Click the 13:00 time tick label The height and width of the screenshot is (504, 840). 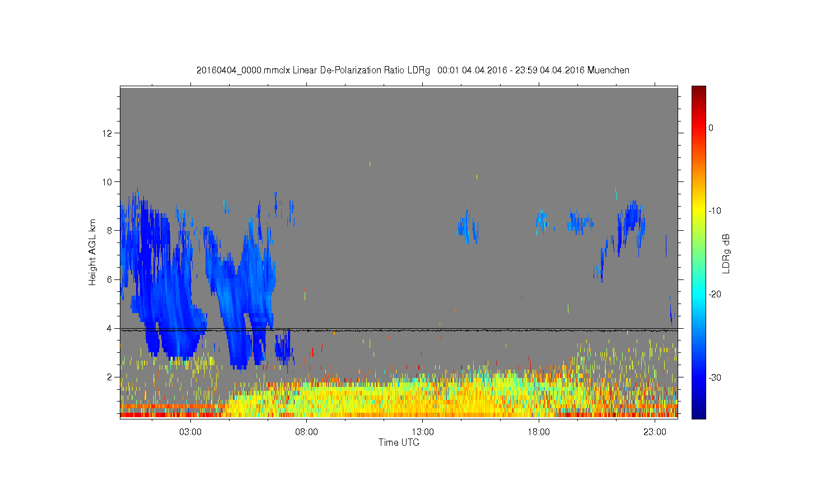tap(423, 432)
